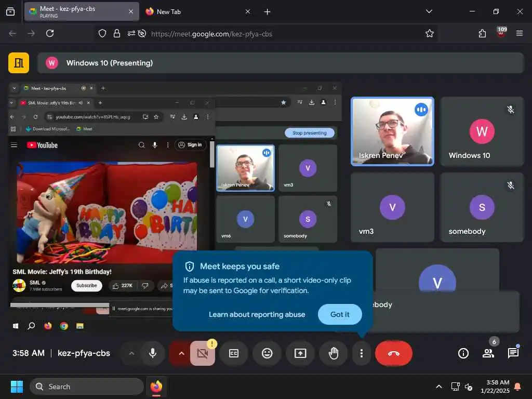Mute the microphone in Meet toolbar
This screenshot has height=399, width=532.
point(153,353)
